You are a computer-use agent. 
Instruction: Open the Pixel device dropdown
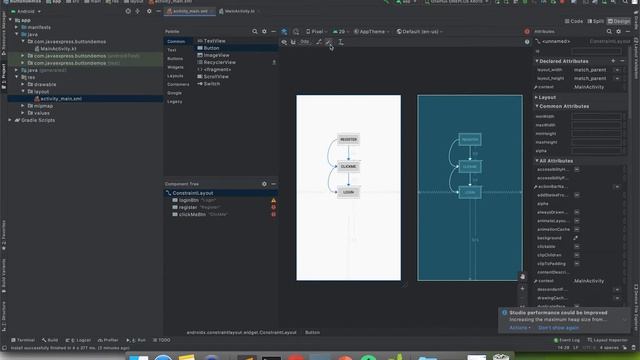tap(316, 31)
